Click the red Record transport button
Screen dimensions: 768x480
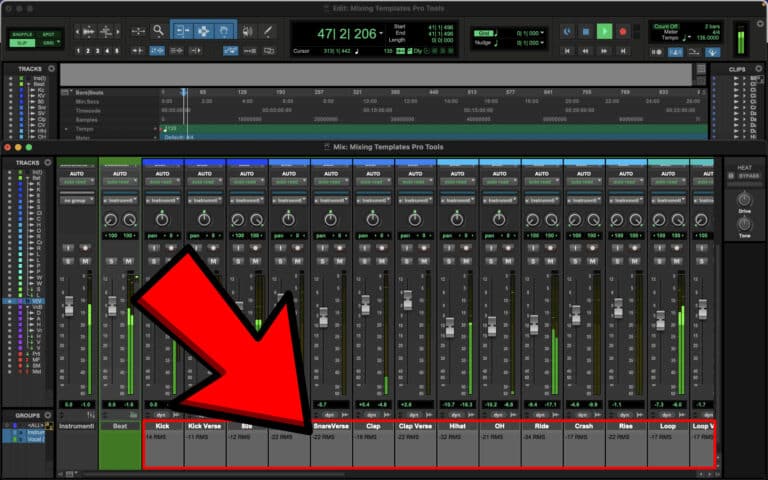623,32
